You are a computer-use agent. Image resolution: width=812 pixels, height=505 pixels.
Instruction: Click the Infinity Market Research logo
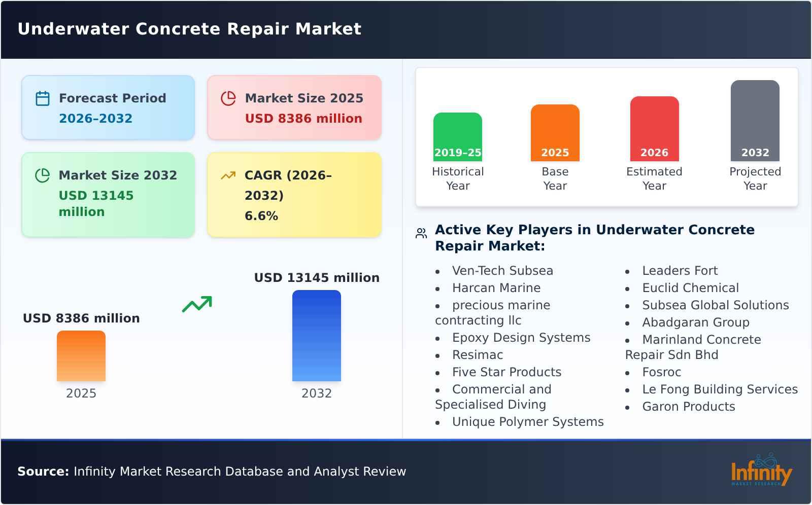[x=761, y=470]
